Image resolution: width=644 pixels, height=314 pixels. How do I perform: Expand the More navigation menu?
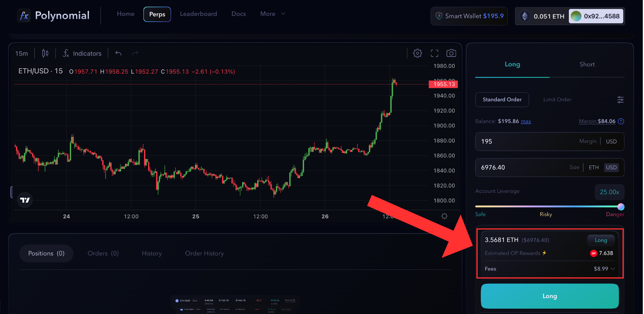[273, 14]
